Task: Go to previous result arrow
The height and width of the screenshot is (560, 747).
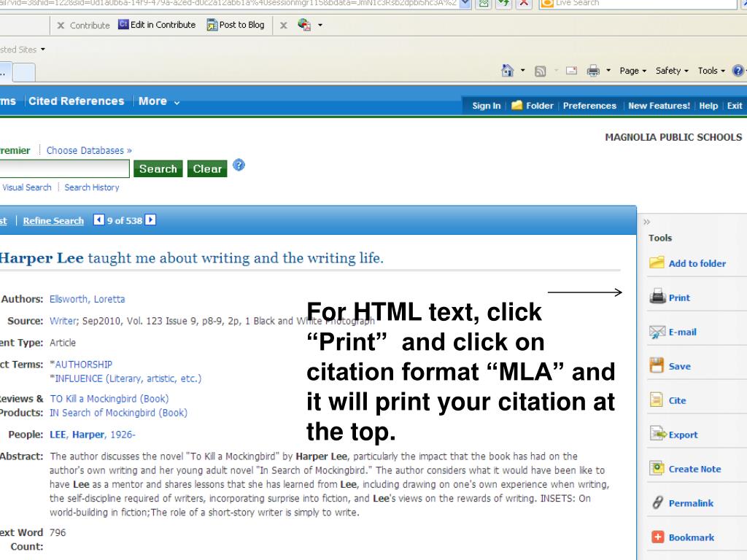Action: coord(99,220)
